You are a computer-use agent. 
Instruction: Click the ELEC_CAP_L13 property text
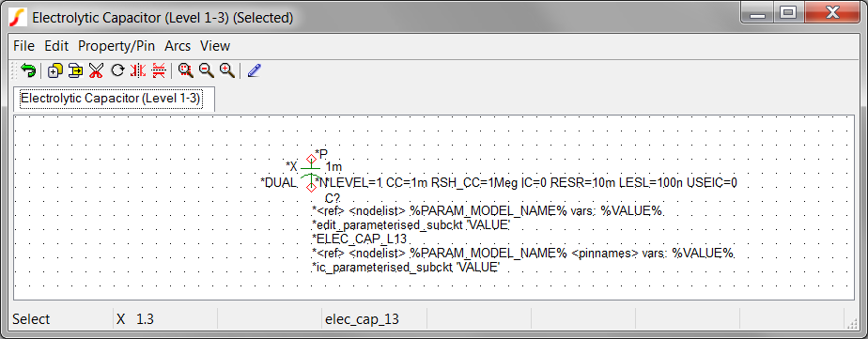360,239
